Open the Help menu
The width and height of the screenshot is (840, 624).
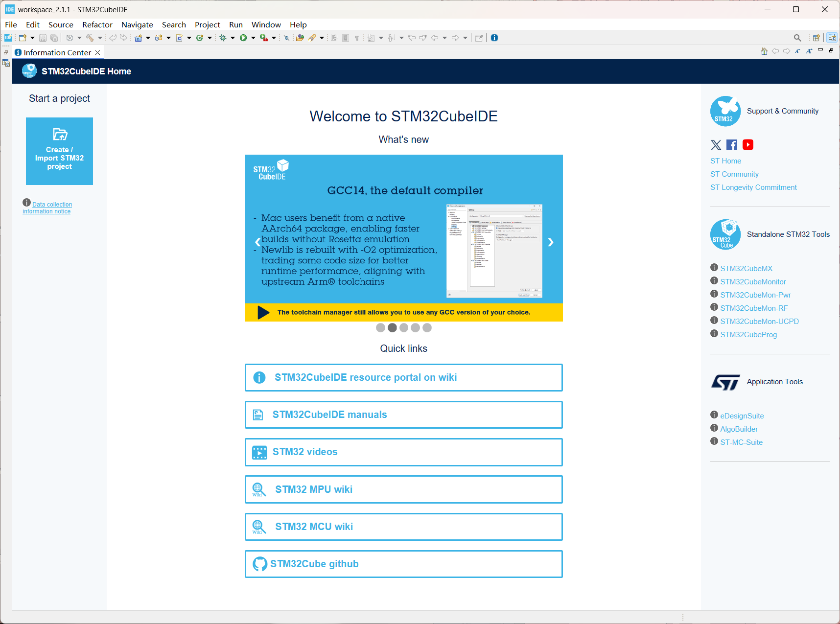pos(298,24)
